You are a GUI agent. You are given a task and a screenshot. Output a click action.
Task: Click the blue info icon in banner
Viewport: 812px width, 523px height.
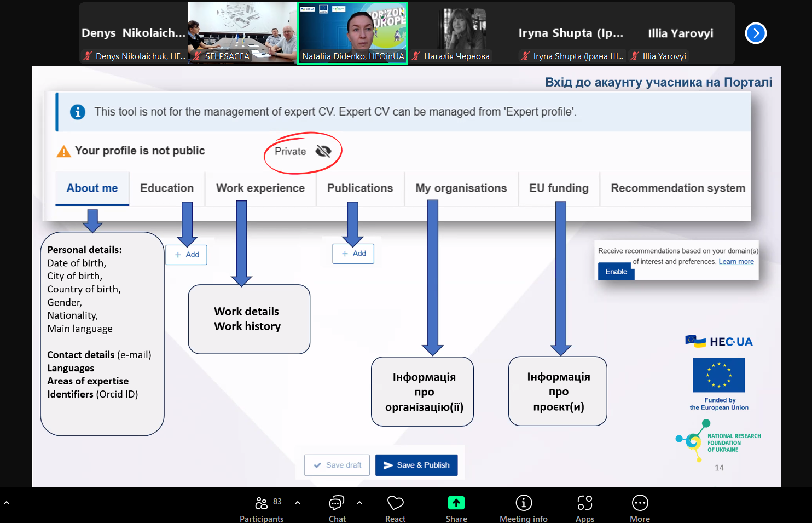(78, 112)
